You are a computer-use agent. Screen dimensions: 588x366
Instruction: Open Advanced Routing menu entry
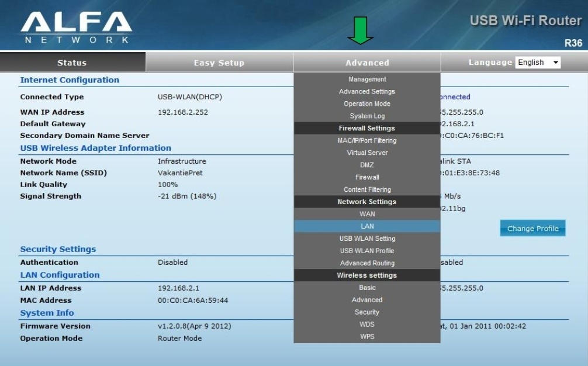[367, 263]
